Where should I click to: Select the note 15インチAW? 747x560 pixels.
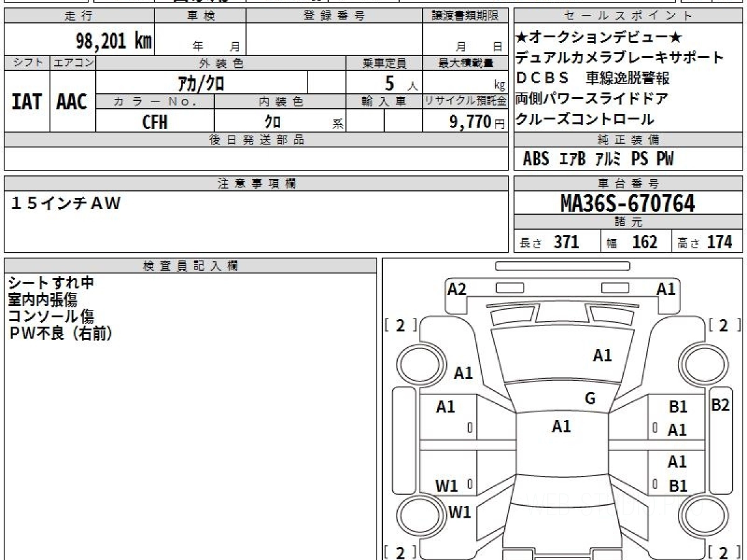click(65, 203)
